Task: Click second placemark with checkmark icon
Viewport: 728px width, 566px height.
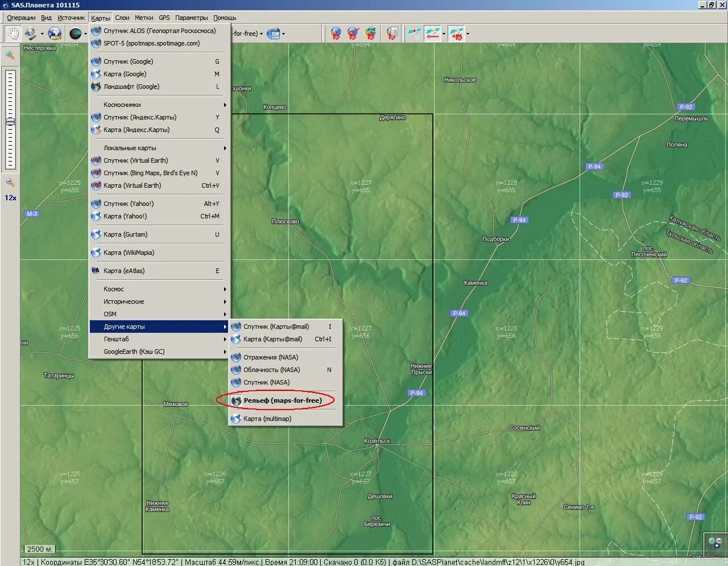Action: (353, 34)
